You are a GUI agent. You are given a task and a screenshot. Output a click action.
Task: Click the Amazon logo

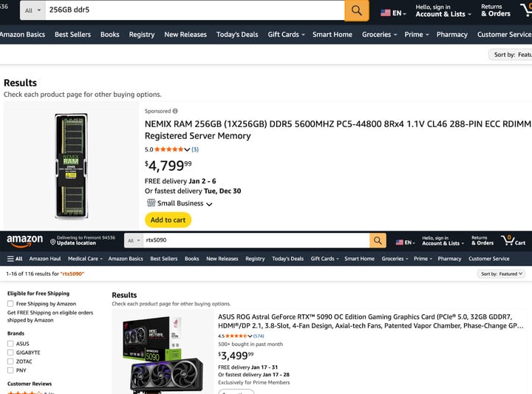tap(24, 240)
